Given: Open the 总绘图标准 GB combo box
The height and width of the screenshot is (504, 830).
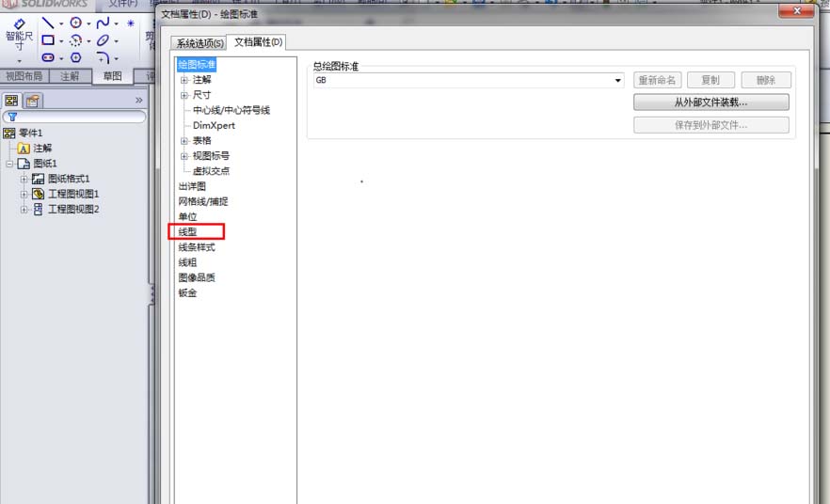Looking at the screenshot, I should 469,80.
